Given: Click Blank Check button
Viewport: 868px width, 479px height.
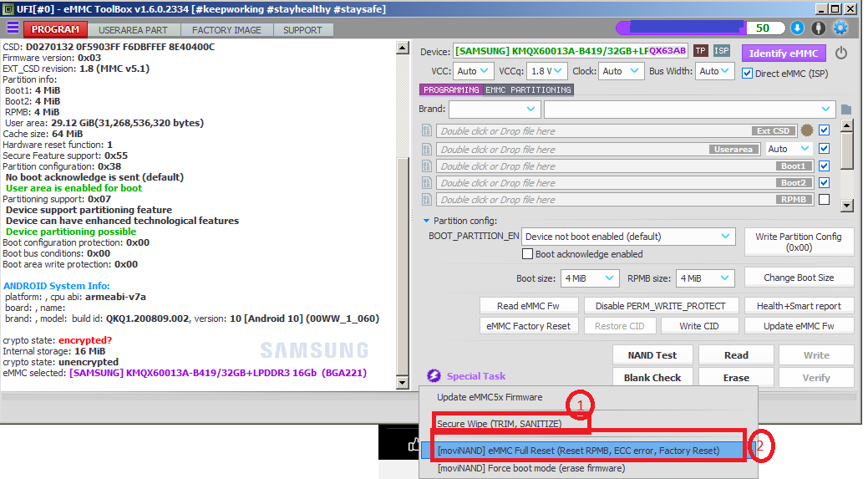Looking at the screenshot, I should tap(652, 377).
